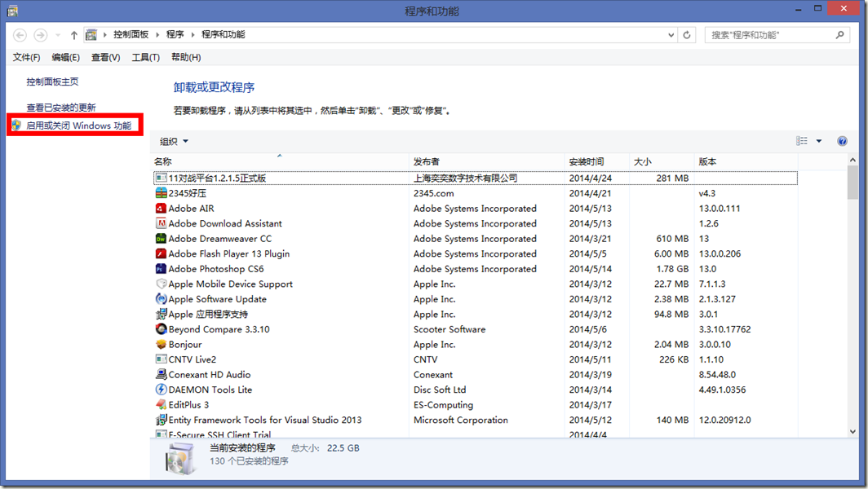
Task: Click the change view icon
Action: (x=802, y=141)
